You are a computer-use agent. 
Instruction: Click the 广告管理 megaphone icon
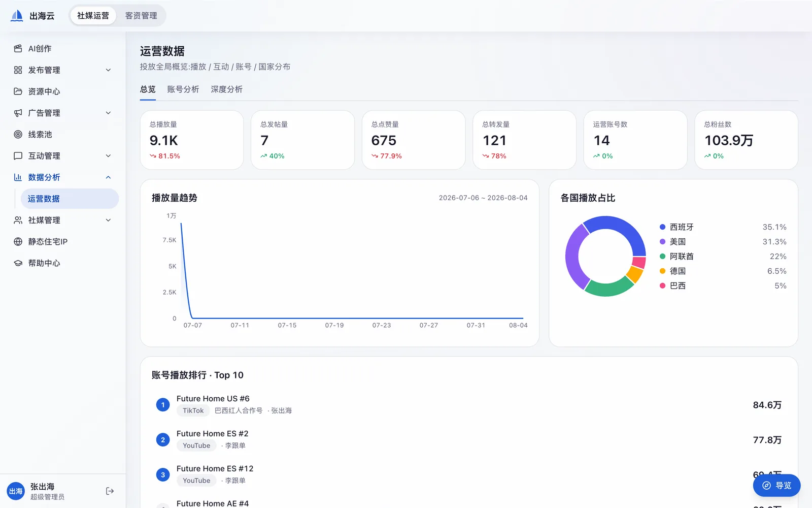(x=18, y=113)
